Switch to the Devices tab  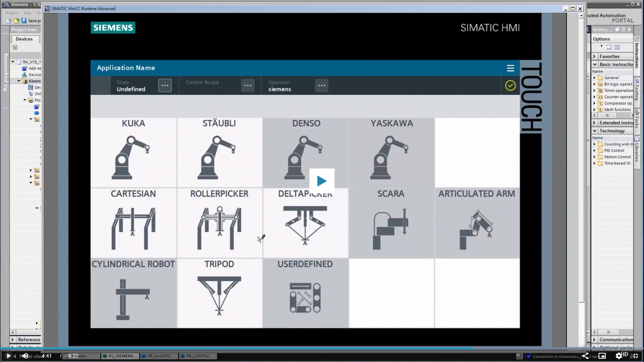click(24, 39)
